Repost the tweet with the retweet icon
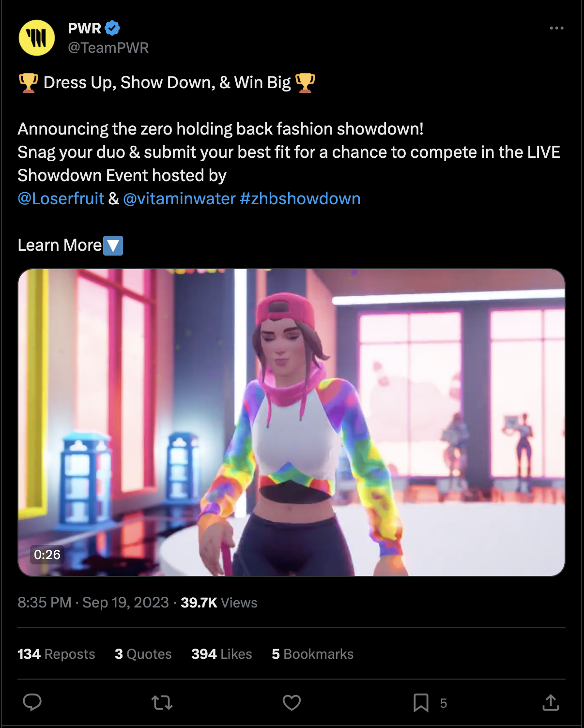Viewport: 584px width, 728px height. point(162,702)
